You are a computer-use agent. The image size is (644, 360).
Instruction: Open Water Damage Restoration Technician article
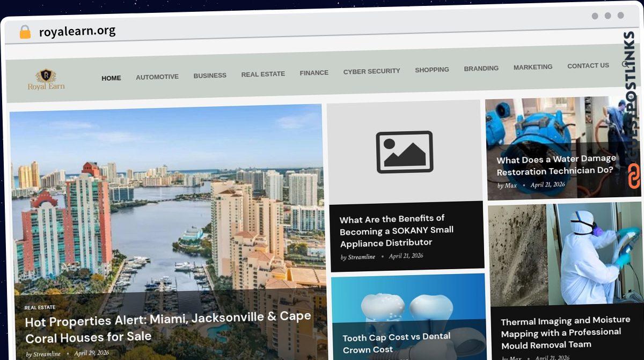coord(556,165)
